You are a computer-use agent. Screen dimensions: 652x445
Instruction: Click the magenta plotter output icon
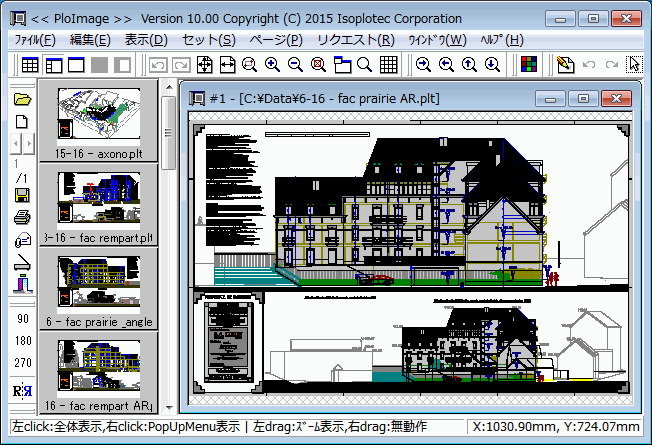[22, 284]
